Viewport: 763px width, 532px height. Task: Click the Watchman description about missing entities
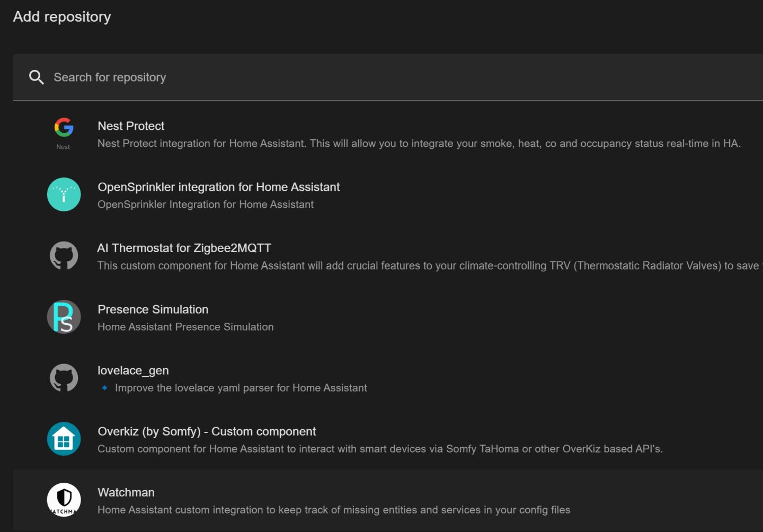pos(334,510)
